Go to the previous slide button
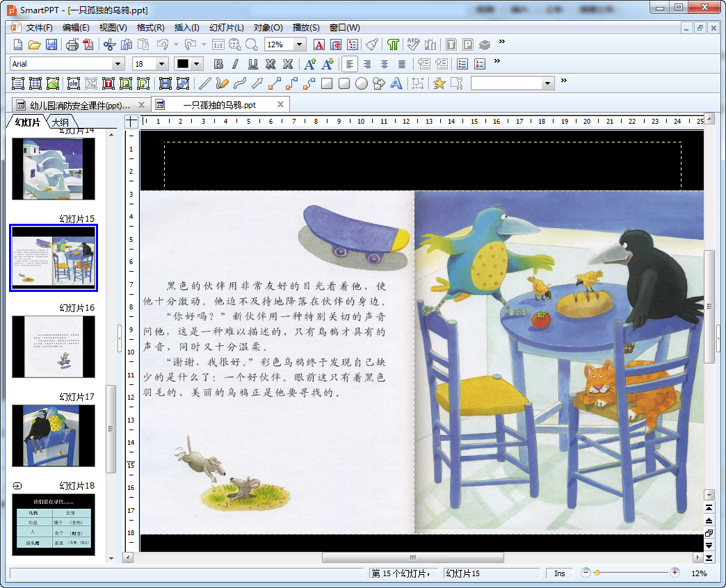The width and height of the screenshot is (726, 588). 709,521
